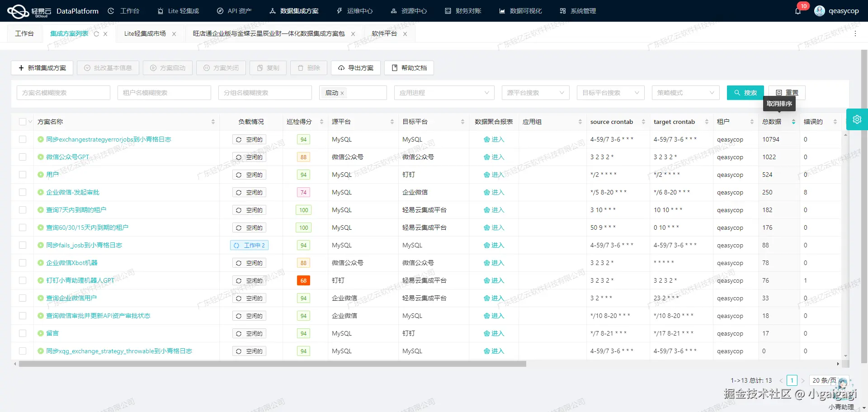This screenshot has height=412, width=868.
Task: Check the 查询7天内到期的租户 row checkbox
Action: pyautogui.click(x=23, y=210)
